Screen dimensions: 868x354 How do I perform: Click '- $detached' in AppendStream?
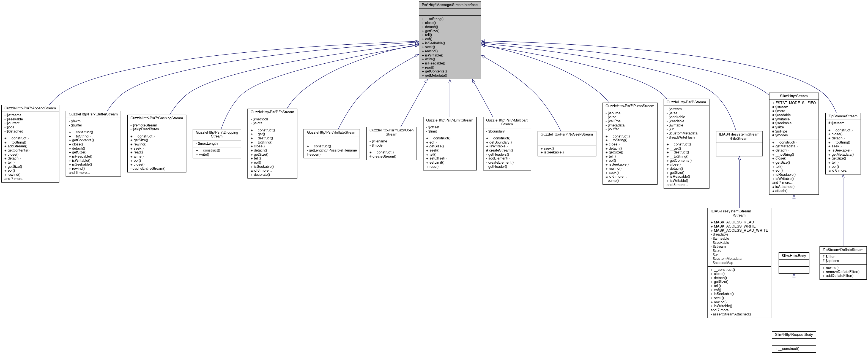pos(14,131)
